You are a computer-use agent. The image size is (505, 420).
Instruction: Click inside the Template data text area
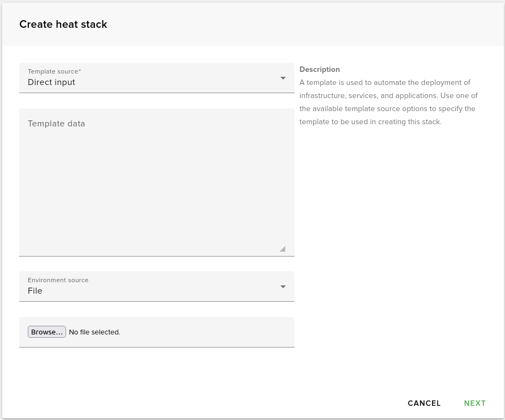(157, 180)
